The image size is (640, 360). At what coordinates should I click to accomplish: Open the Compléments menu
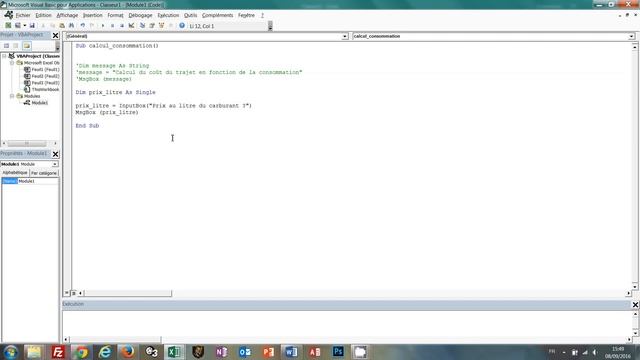[218, 15]
